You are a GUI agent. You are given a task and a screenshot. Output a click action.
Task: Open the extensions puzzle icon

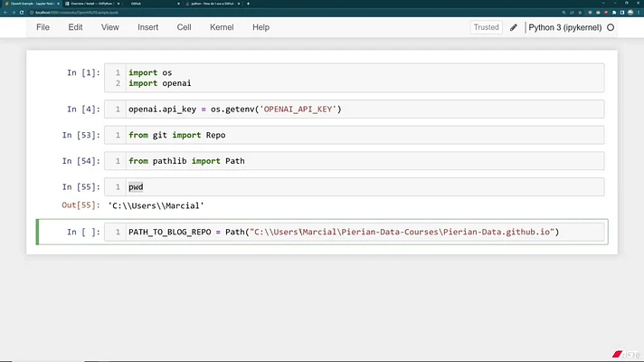[x=614, y=13]
